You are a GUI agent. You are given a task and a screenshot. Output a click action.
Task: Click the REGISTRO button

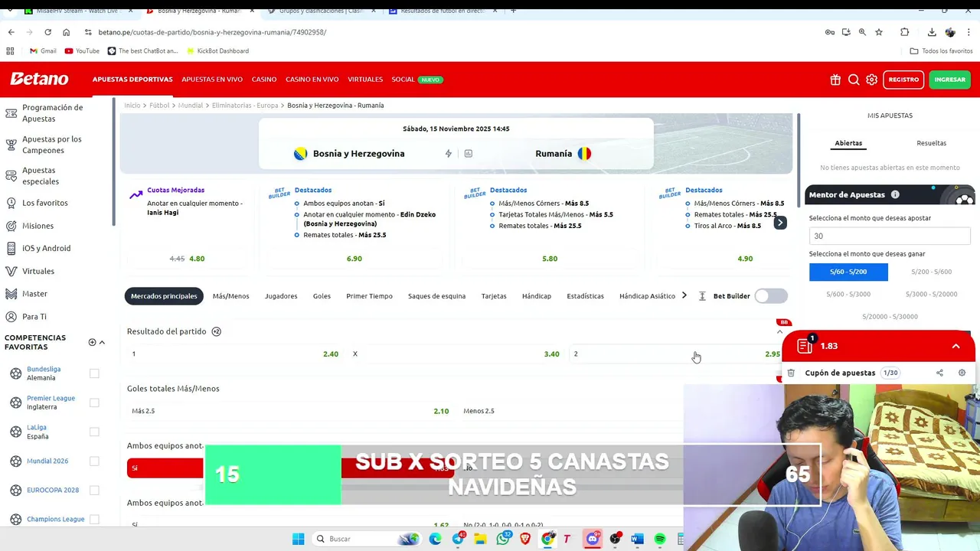pos(903,80)
